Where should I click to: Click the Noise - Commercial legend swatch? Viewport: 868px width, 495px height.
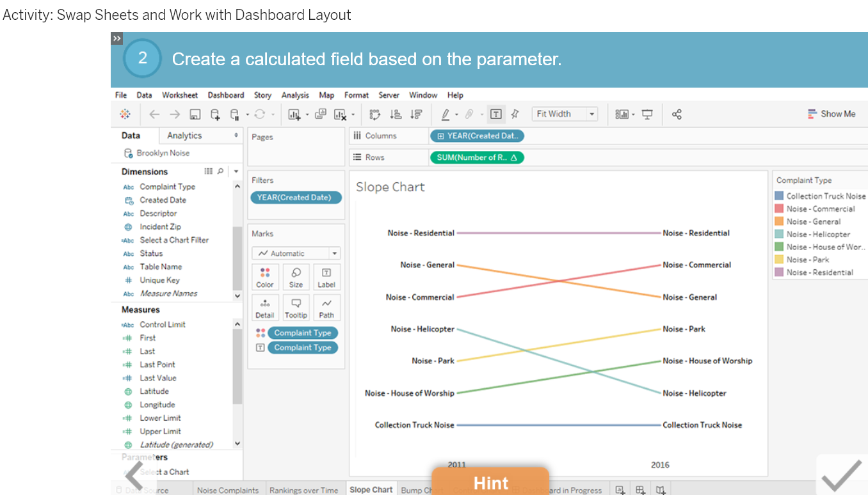(779, 209)
